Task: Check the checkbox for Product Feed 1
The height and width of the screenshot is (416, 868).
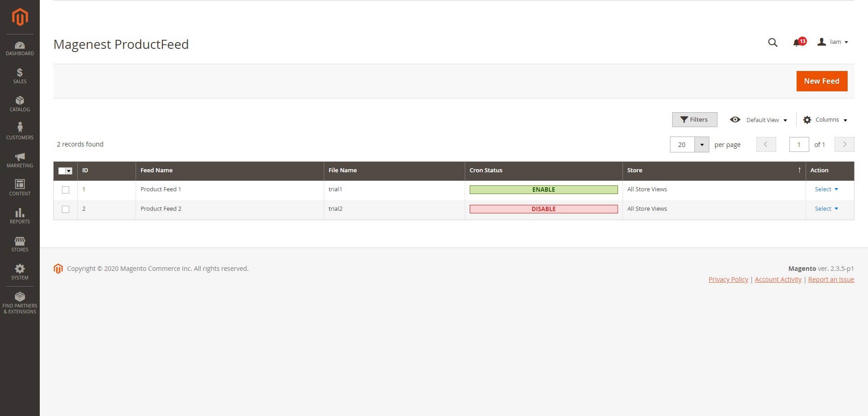Action: [66, 190]
